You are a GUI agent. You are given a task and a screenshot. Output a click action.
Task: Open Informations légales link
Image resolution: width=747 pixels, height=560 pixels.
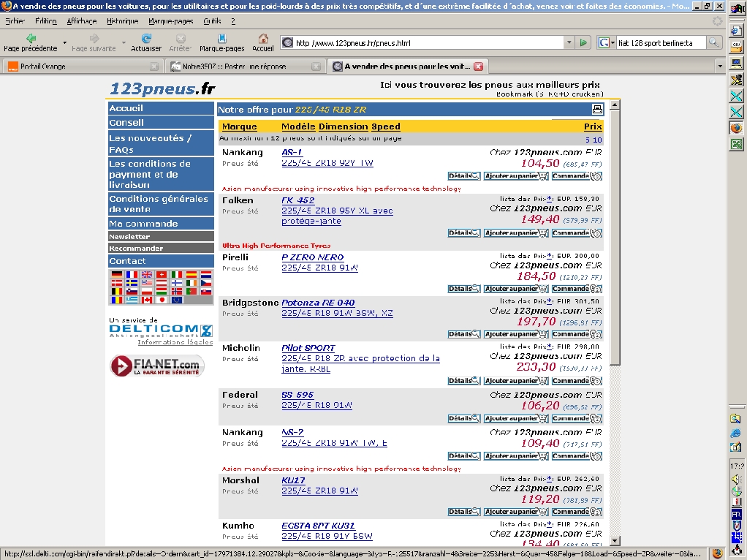[175, 341]
